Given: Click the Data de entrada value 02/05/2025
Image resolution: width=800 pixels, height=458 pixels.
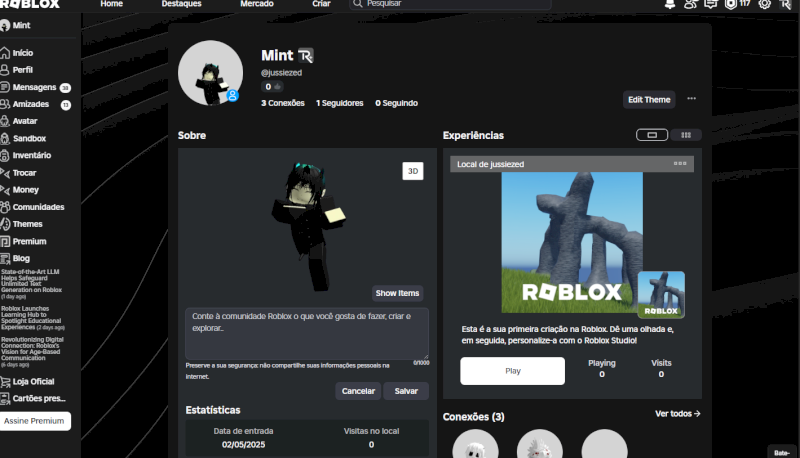Looking at the screenshot, I should coord(243,445).
